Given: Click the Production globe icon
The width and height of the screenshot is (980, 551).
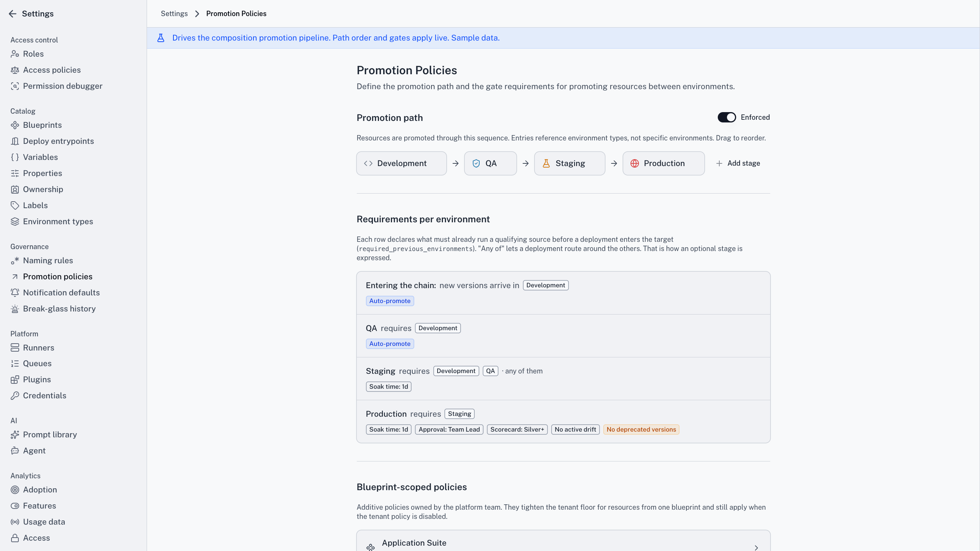Looking at the screenshot, I should point(635,163).
